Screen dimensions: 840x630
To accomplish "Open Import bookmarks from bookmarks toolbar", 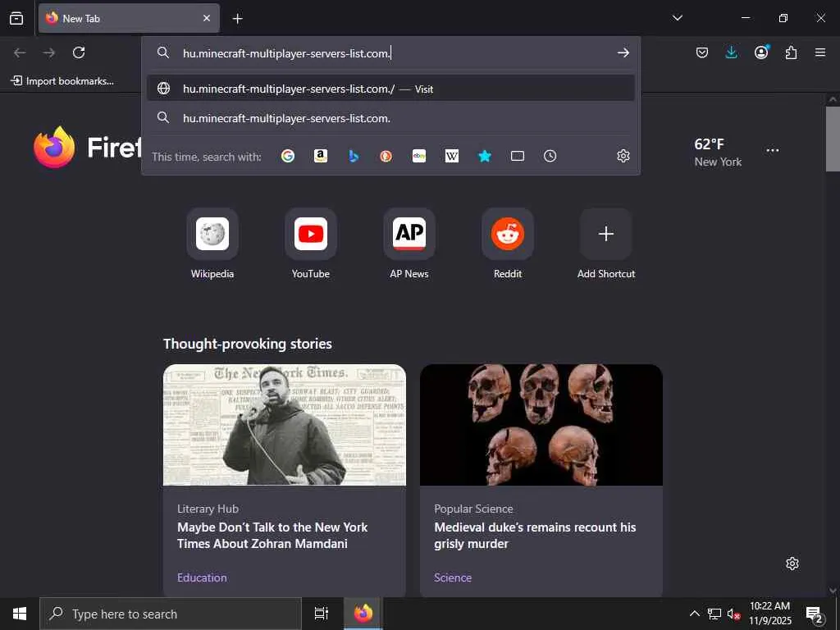I will pos(62,81).
